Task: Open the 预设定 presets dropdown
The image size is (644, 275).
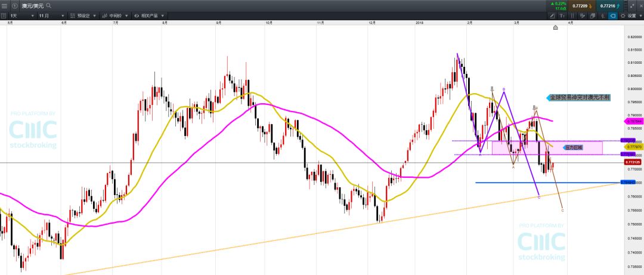Action: point(83,16)
